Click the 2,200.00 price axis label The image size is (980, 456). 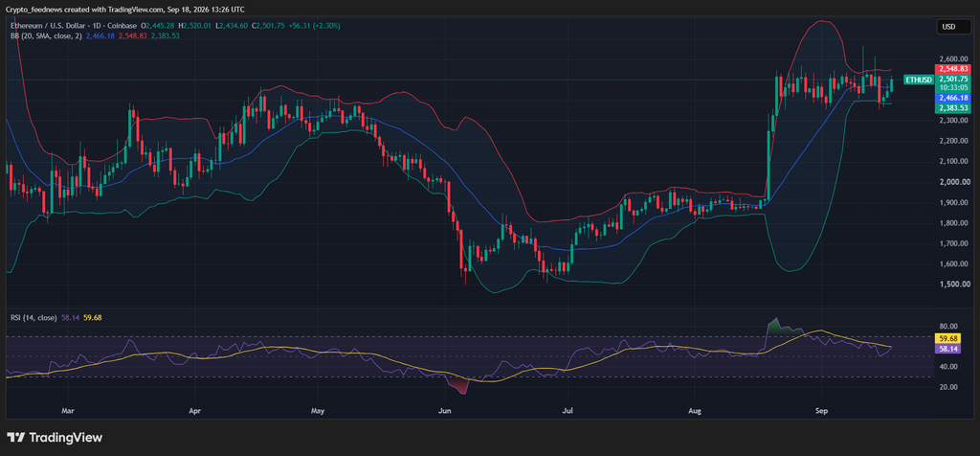click(x=952, y=141)
